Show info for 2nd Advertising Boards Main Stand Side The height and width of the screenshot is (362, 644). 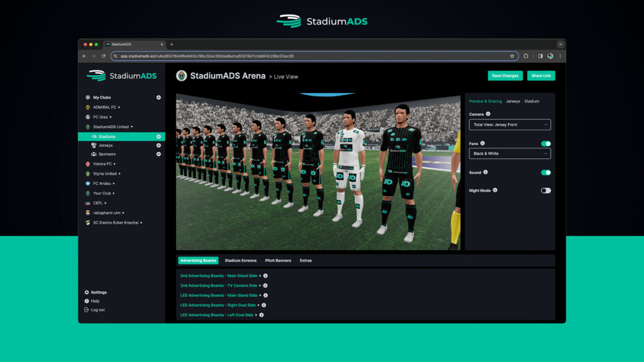(x=265, y=276)
